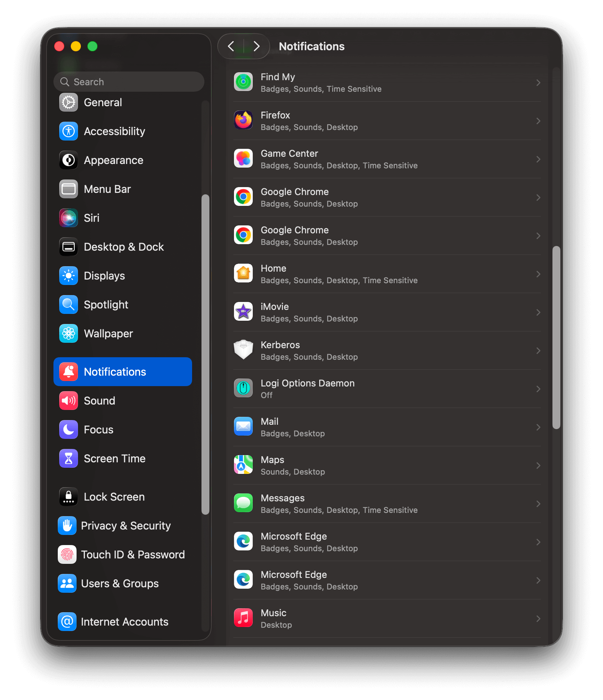
Task: Select Wallpaper label in the sidebar
Action: pos(108,334)
